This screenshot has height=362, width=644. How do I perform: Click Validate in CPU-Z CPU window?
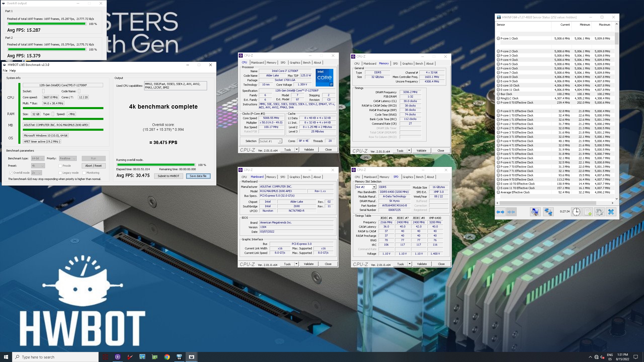309,150
